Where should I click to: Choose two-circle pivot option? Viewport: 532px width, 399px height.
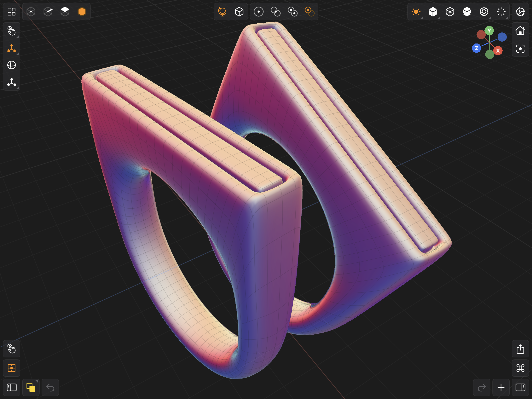[276, 12]
